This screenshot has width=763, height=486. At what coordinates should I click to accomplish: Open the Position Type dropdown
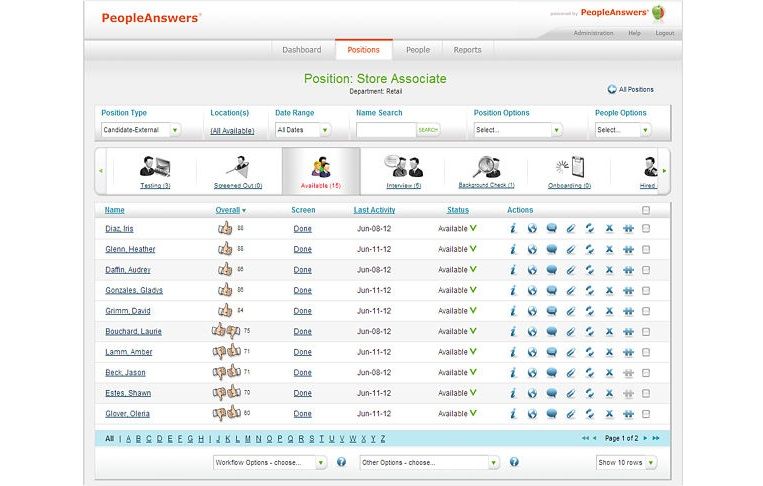click(141, 130)
